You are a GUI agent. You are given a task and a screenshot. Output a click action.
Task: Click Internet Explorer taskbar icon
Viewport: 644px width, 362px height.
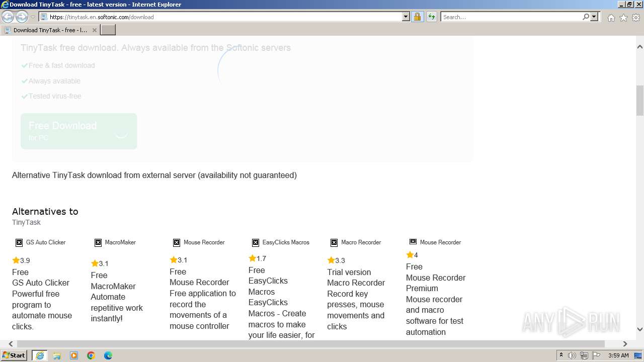(39, 355)
